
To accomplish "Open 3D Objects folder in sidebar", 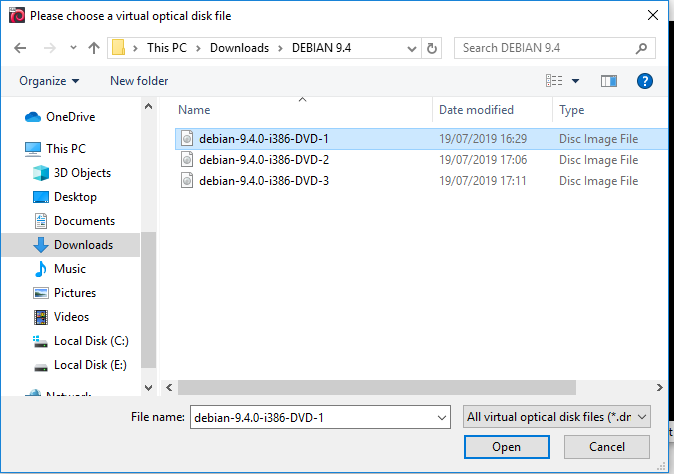I will [72, 173].
